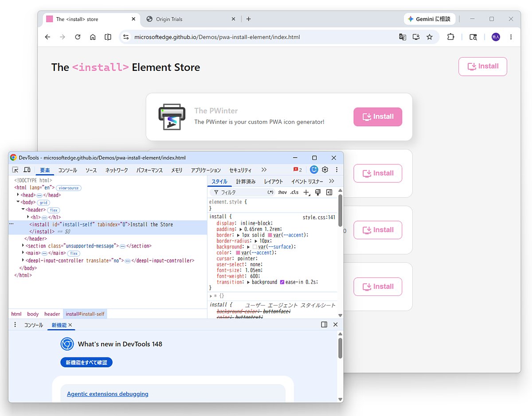
Task: Switch to the Origin Trials browser tab
Action: click(192, 19)
